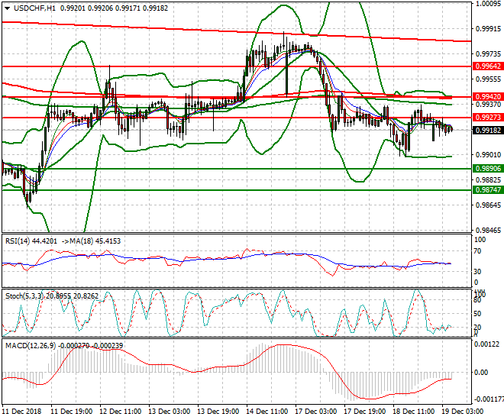Viewport: 504px width, 420px height.
Task: Click the RSI(14) 44.4201 indicator label
Action: point(31,241)
